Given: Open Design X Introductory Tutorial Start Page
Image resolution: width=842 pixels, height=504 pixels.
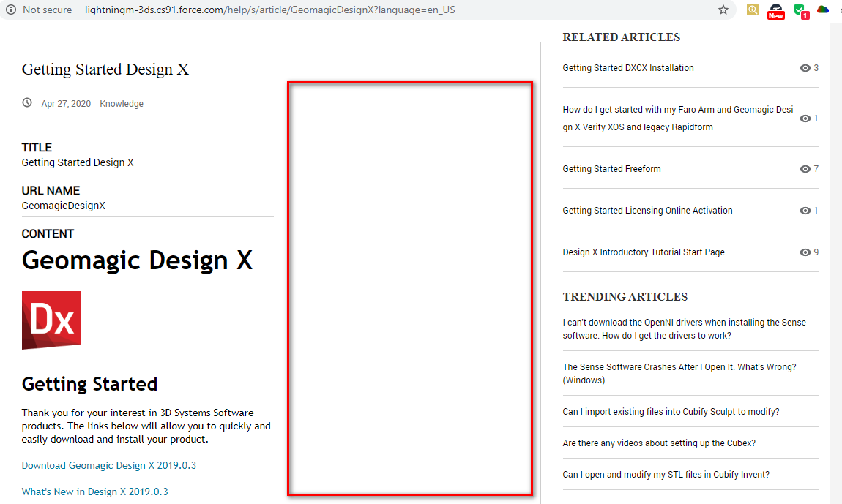Looking at the screenshot, I should (644, 252).
